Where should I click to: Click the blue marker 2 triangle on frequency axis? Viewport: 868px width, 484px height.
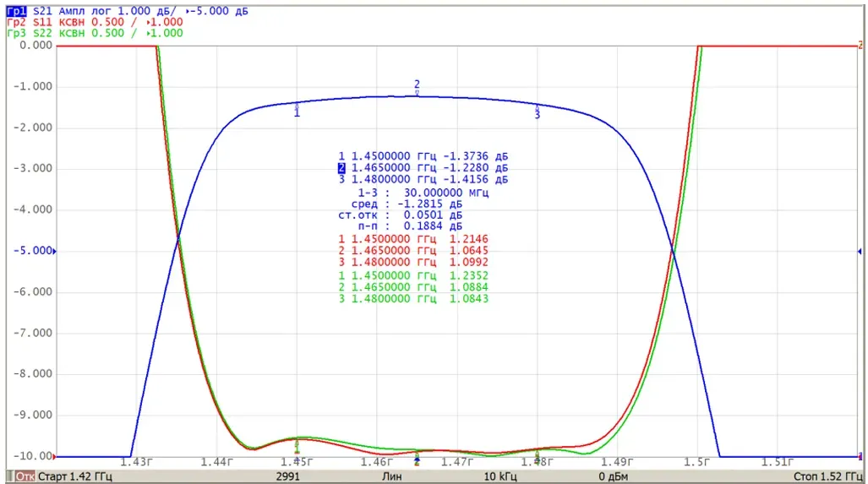point(417,460)
